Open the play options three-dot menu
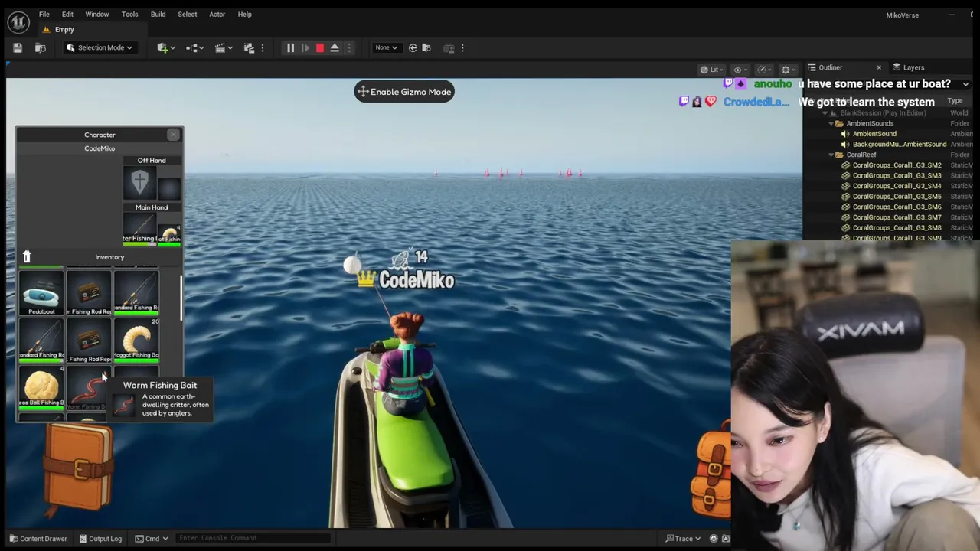This screenshot has width=980, height=551. tap(349, 48)
